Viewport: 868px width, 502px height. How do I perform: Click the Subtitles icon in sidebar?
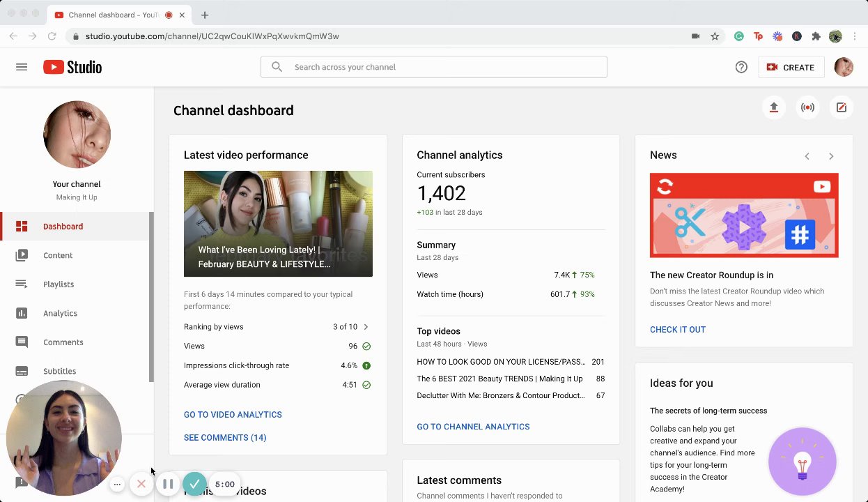coord(22,371)
